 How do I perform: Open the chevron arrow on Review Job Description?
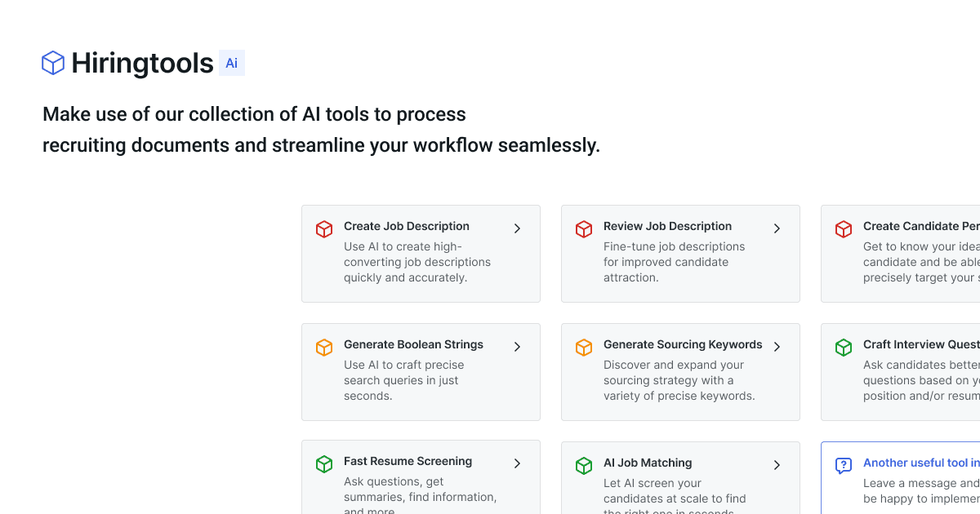pos(777,228)
